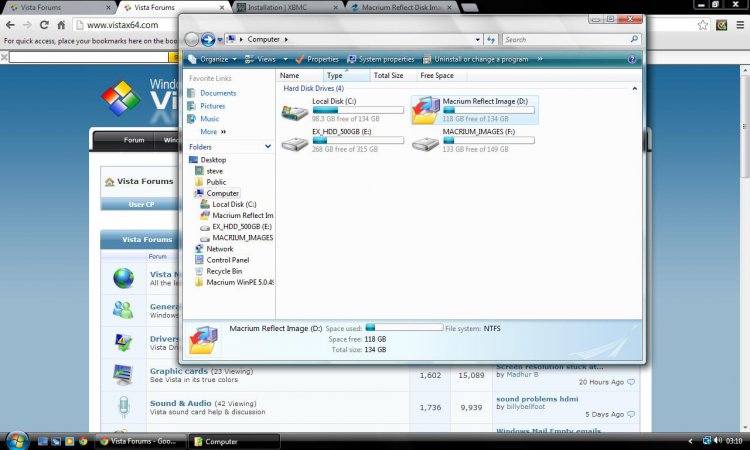Click the browser back arrow

point(10,25)
